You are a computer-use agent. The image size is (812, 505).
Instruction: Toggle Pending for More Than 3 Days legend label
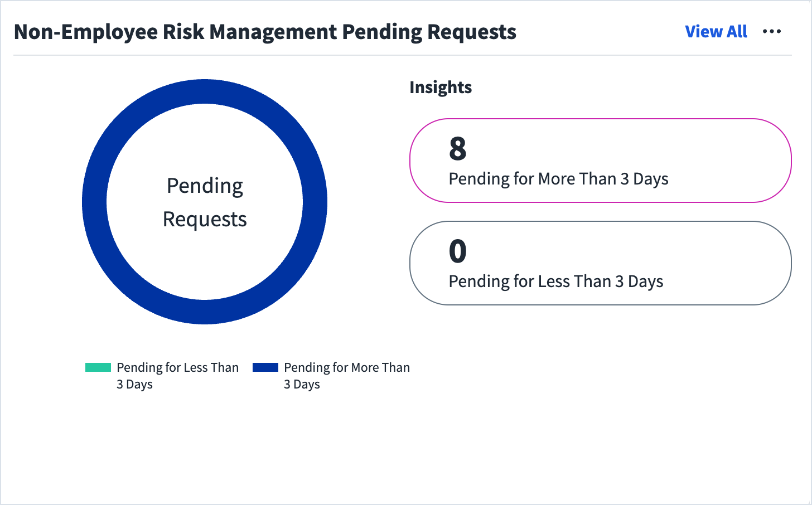347,376
